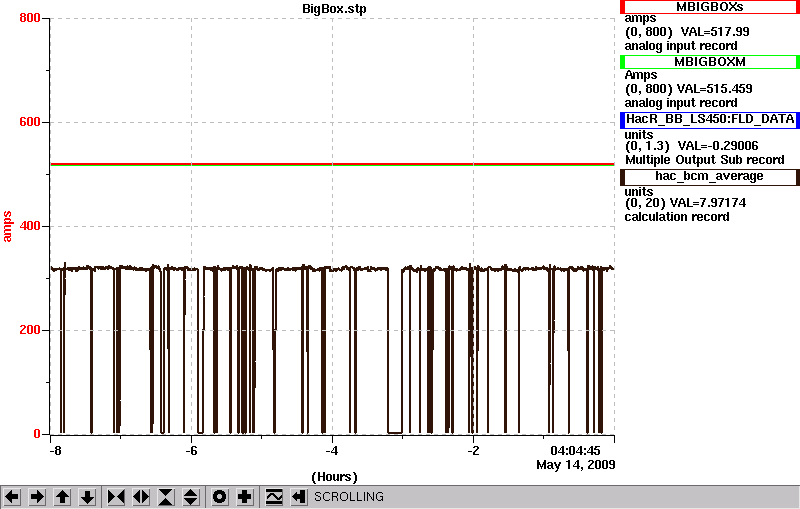Click the plus toolbar icon

tap(245, 497)
